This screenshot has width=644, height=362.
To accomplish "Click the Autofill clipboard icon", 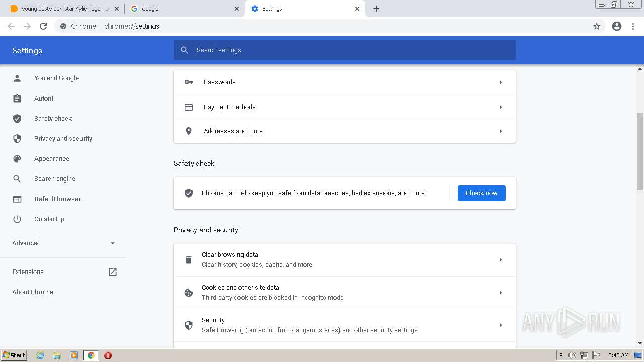I will coord(17,99).
